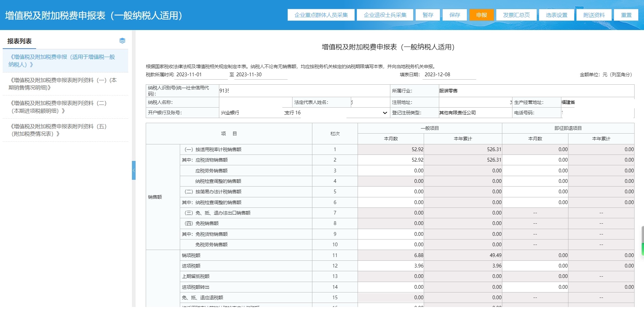Select the main 增值税及附加税费申报 report item

coord(62,61)
